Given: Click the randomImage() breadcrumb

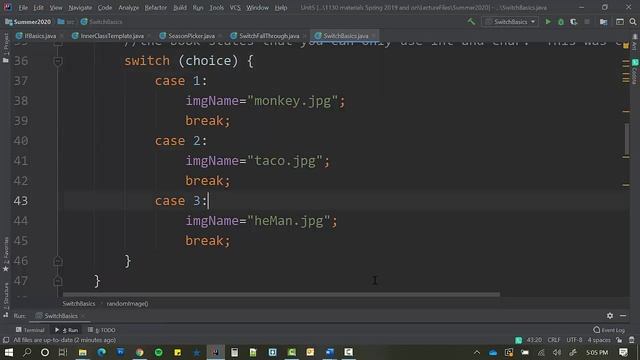Looking at the screenshot, I should (x=127, y=304).
